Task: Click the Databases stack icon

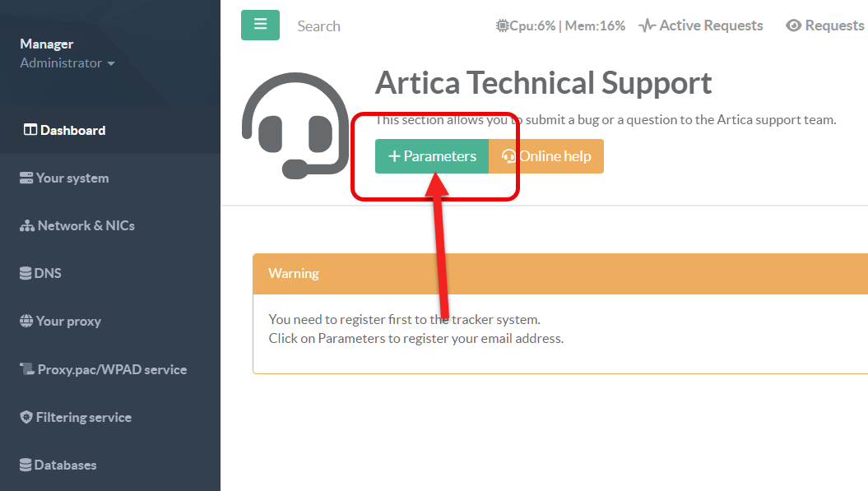Action: [26, 466]
